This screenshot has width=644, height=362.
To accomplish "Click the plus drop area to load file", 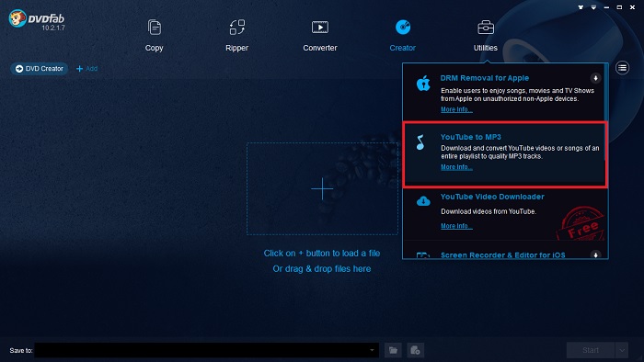I will [x=322, y=188].
